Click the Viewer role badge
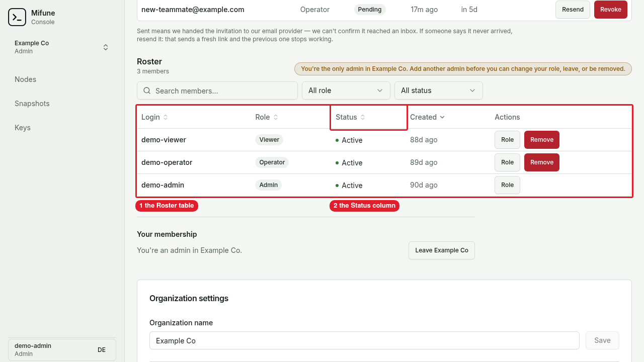 coord(269,140)
